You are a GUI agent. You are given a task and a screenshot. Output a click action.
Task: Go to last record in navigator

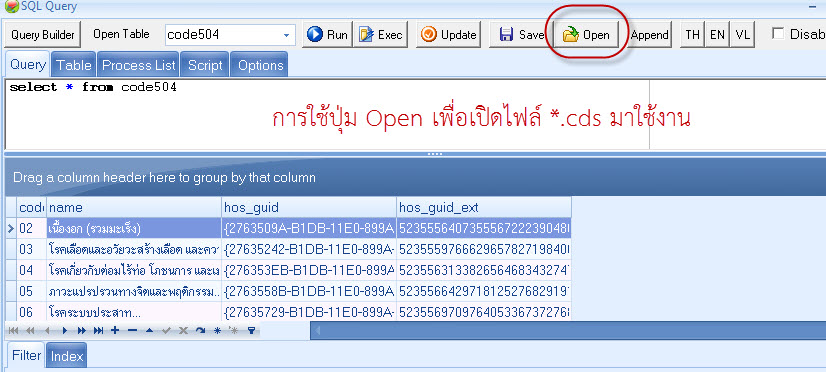click(99, 331)
